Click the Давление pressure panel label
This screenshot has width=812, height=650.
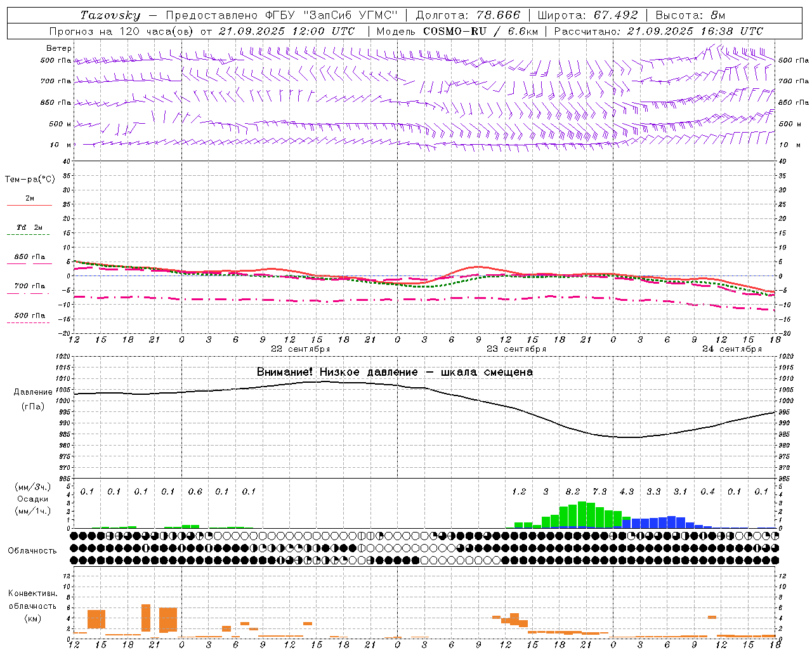pos(33,392)
